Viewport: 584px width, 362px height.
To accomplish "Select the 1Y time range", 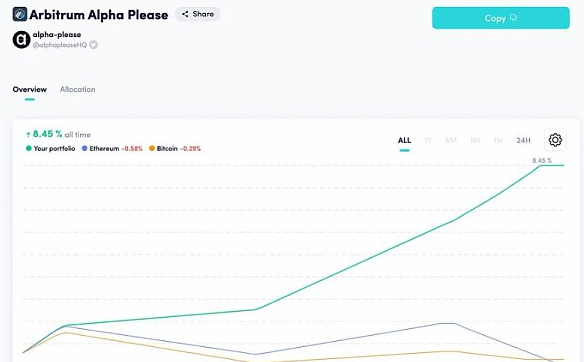I will tap(428, 140).
